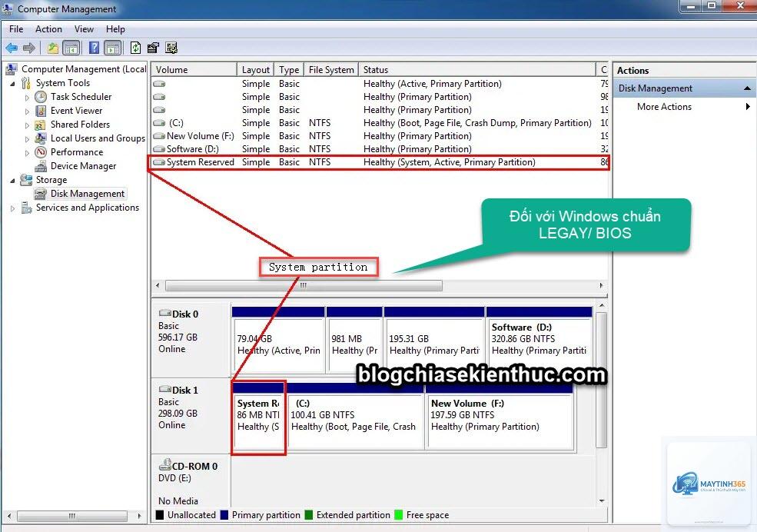Click the More Actions link

click(x=664, y=107)
